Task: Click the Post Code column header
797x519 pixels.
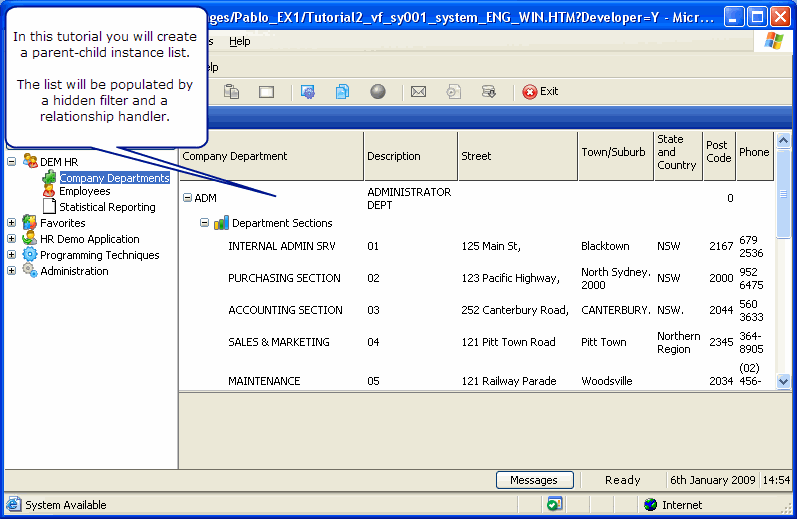Action: [719, 156]
